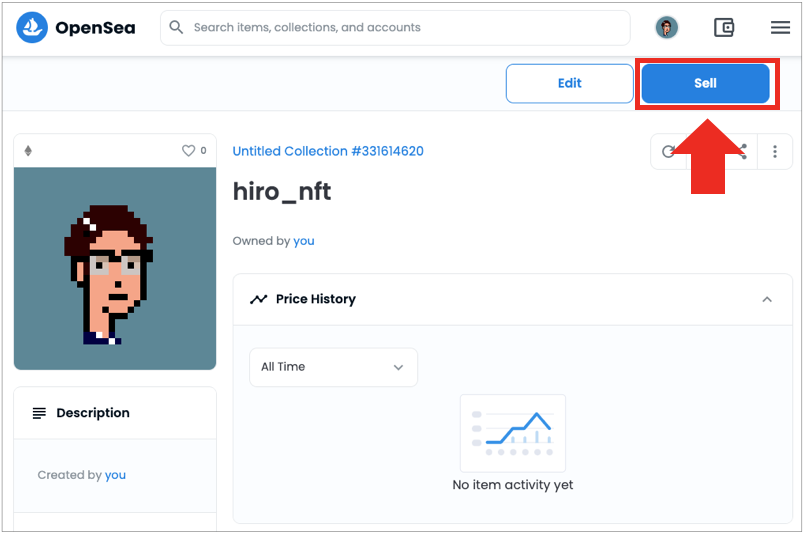This screenshot has height=535, width=803.
Task: Click the Description section header
Action: (x=115, y=413)
